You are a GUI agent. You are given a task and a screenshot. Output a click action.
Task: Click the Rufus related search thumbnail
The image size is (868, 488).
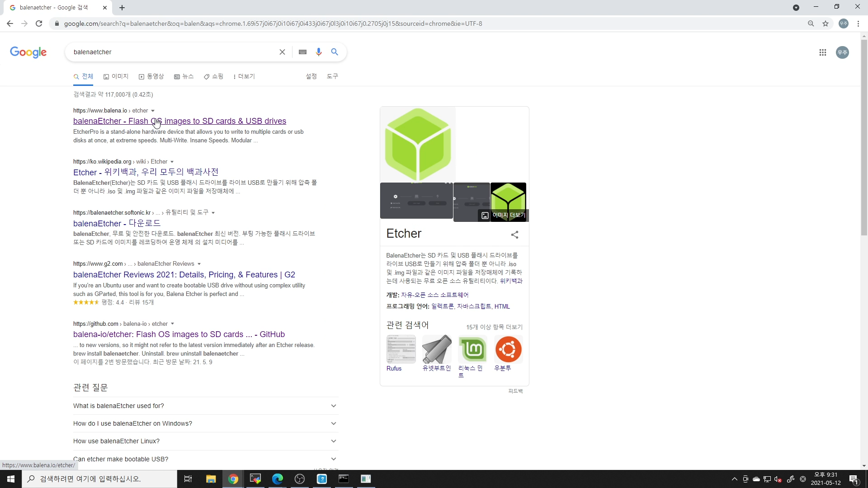[x=401, y=349]
